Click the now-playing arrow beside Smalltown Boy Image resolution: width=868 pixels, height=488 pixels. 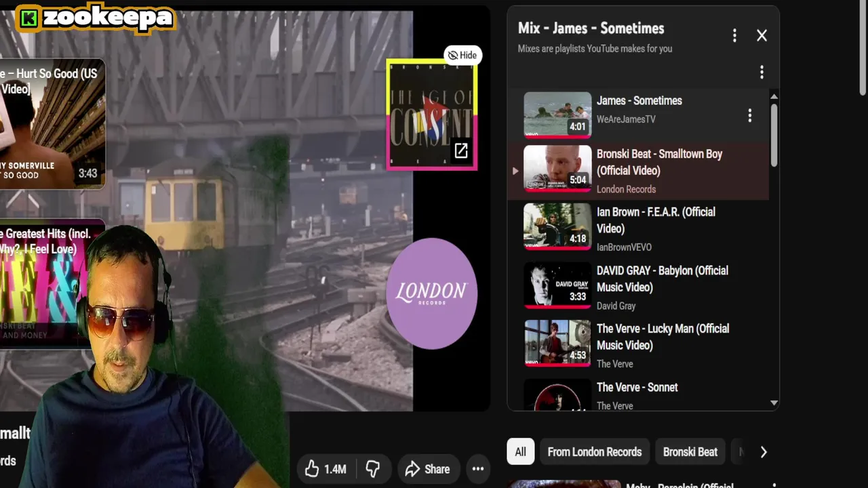pyautogui.click(x=515, y=171)
